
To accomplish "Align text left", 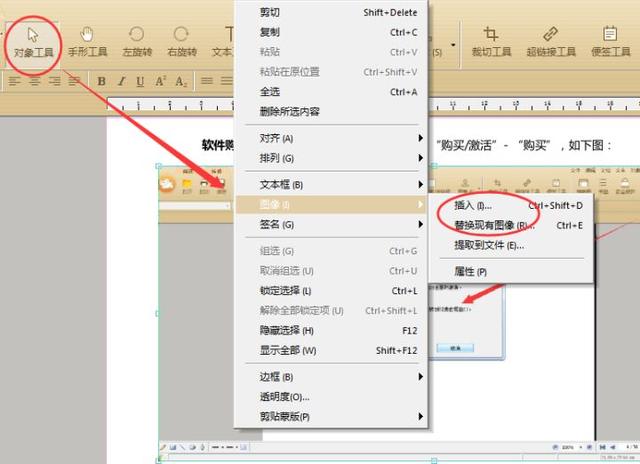I will [x=15, y=81].
